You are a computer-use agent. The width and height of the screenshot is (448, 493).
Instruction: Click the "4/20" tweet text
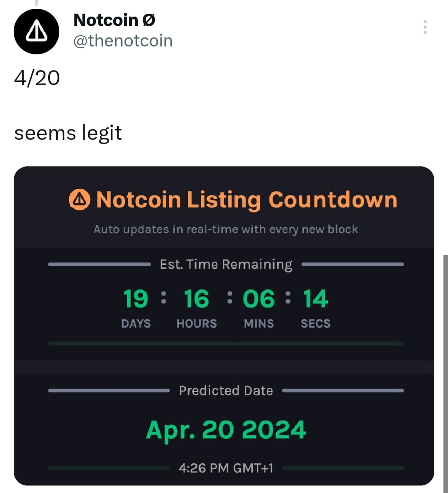(37, 78)
